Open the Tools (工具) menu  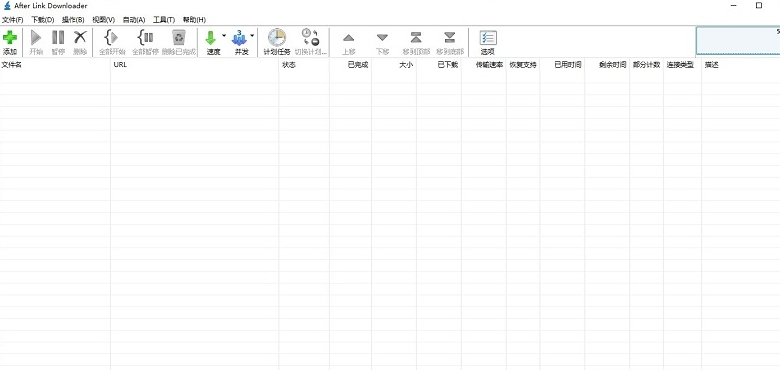coord(164,20)
